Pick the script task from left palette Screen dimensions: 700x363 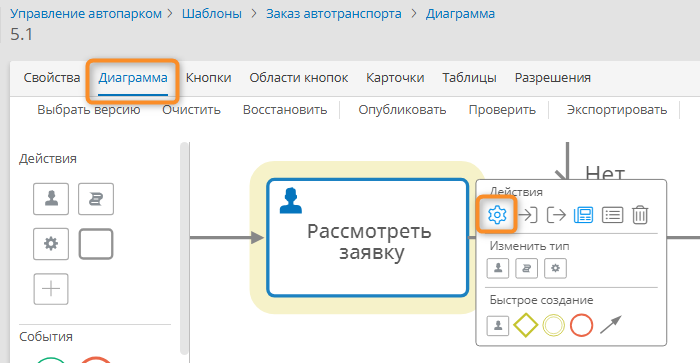[x=96, y=199]
